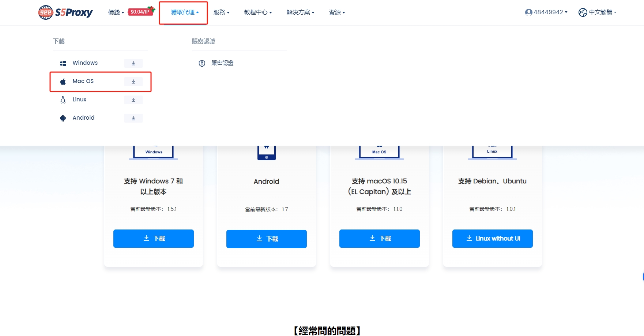Viewport: 644px width, 336px height.
Task: Open the 中文繁體 language selector
Action: tap(598, 12)
